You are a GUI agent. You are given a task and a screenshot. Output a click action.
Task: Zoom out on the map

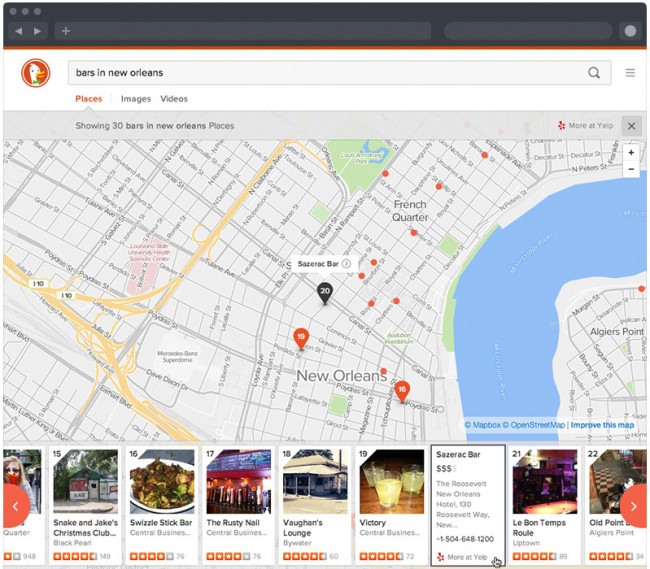tap(631, 169)
